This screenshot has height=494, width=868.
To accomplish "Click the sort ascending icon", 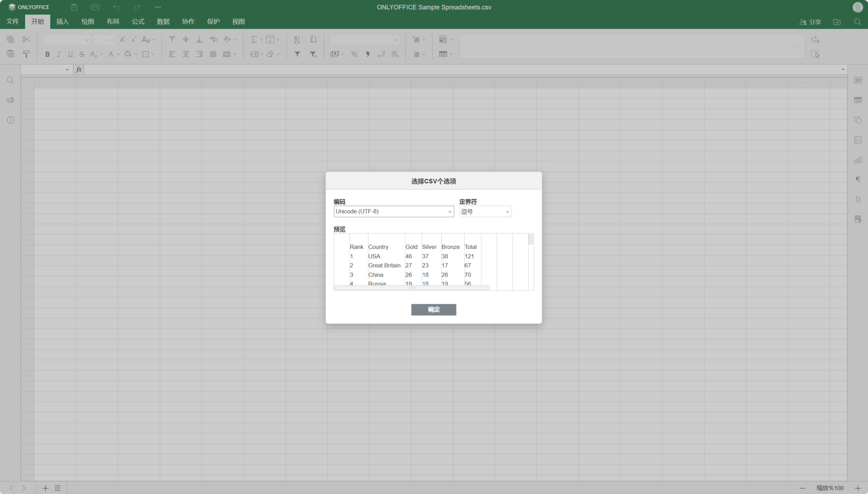I will [x=297, y=39].
